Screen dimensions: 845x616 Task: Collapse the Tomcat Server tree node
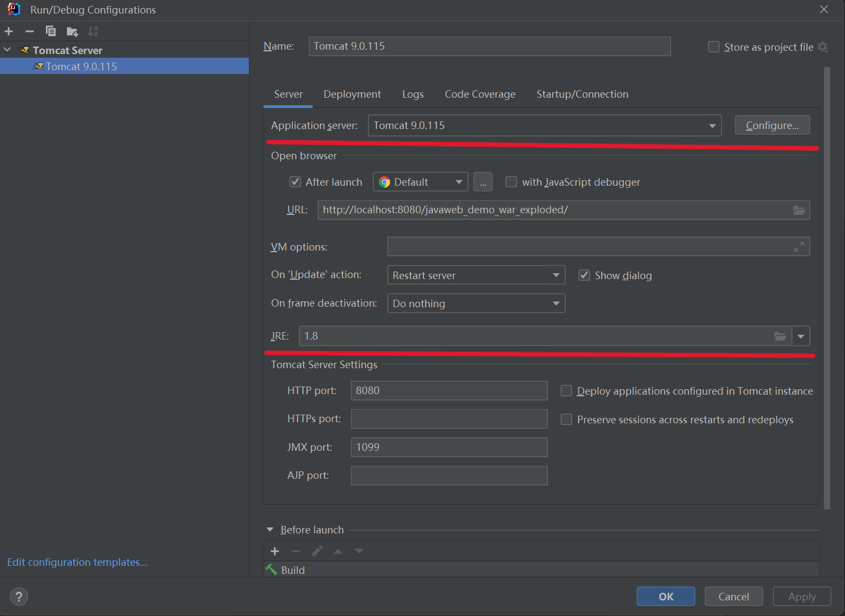coord(8,50)
